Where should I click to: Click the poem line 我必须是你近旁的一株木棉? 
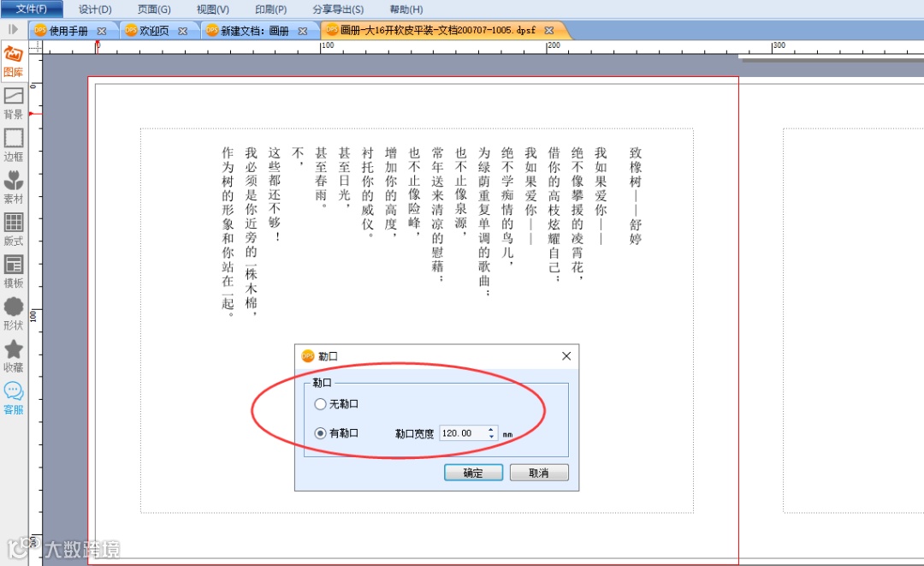tap(252, 232)
